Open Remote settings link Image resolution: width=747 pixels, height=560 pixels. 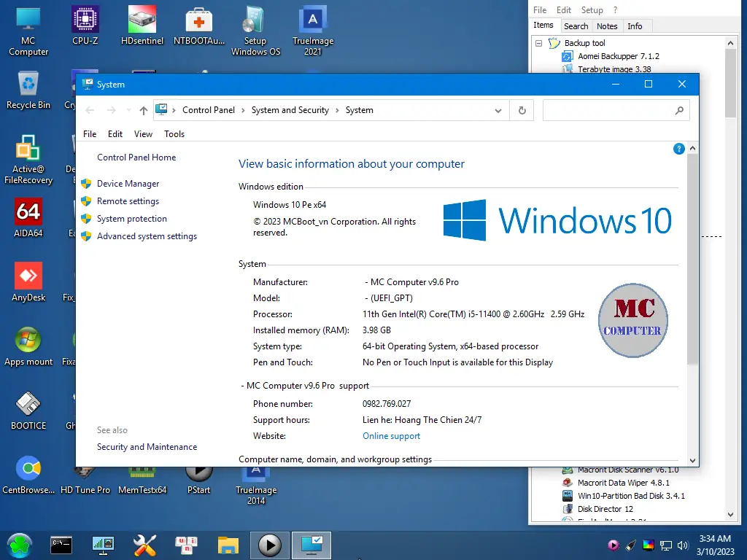click(x=128, y=201)
